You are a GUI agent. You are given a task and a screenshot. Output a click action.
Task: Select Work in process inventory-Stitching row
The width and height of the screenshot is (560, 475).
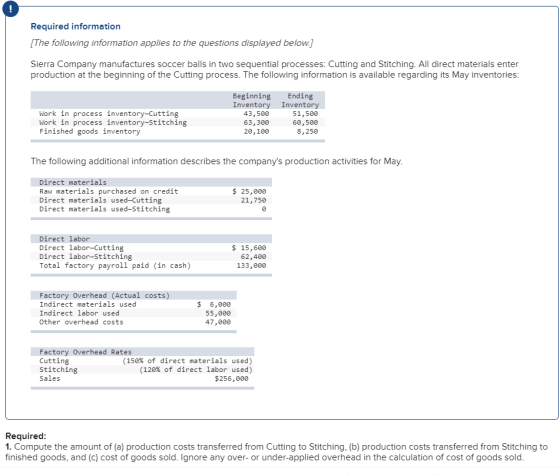click(178, 122)
